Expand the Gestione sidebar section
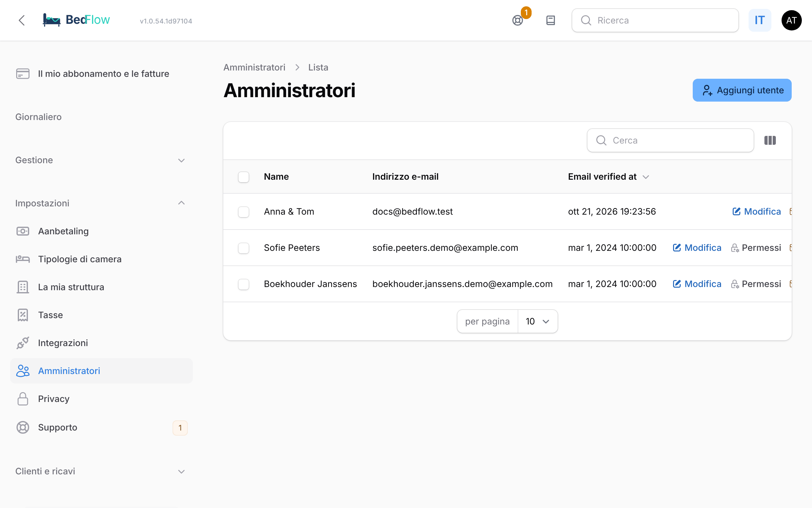The width and height of the screenshot is (812, 508). [x=101, y=160]
